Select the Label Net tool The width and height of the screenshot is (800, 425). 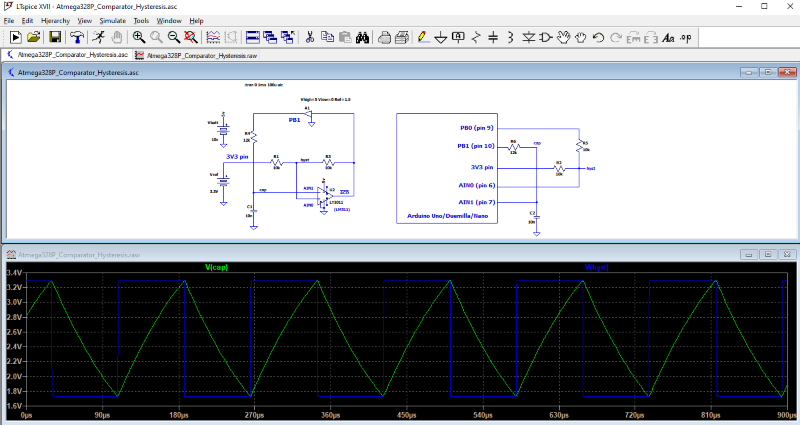pos(458,37)
